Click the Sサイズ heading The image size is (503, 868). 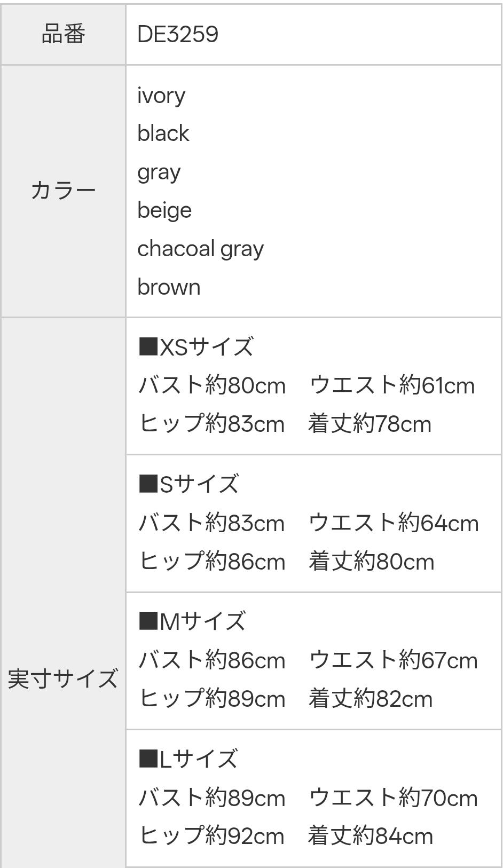[188, 484]
